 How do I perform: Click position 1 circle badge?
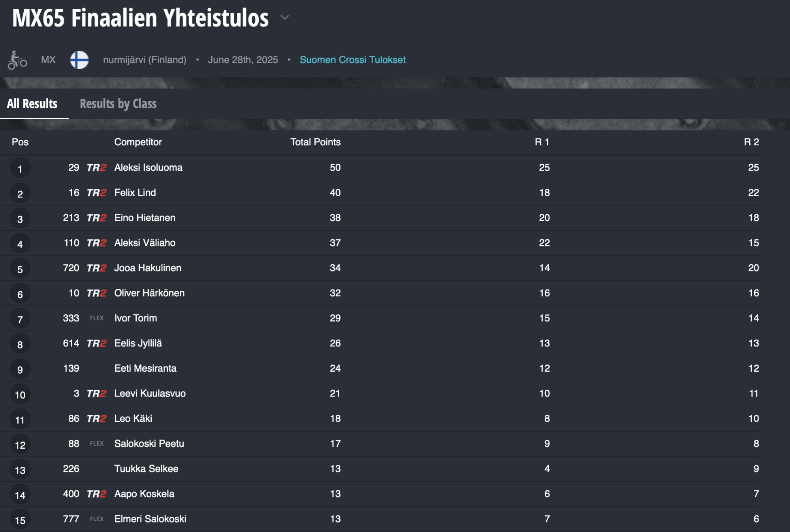tap(20, 169)
